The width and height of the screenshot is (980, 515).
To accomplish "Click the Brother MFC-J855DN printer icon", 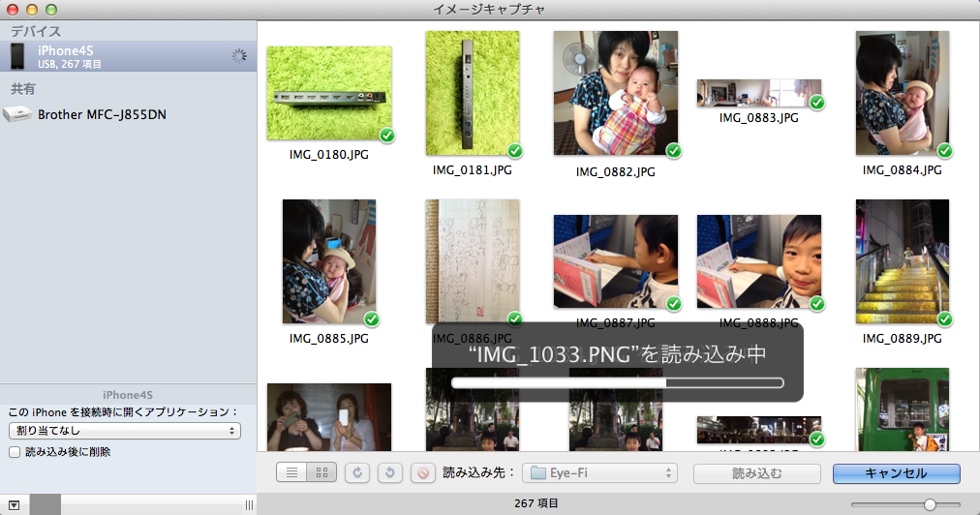I will [17, 114].
